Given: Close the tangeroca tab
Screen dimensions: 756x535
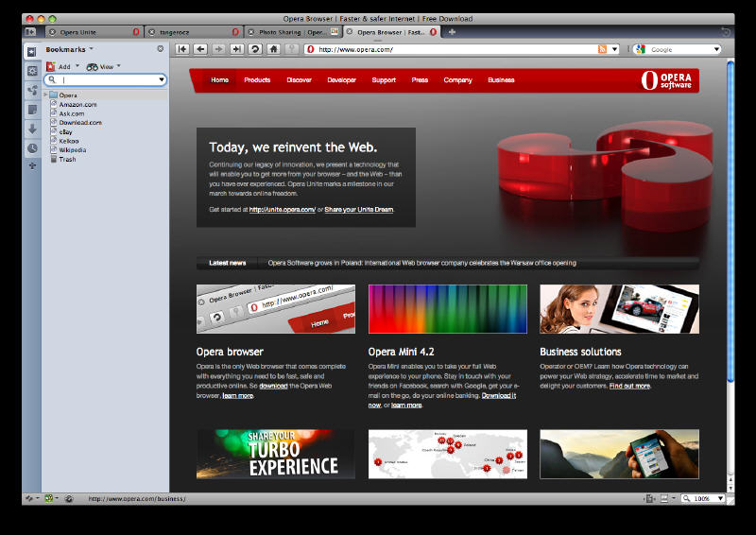Looking at the screenshot, I should [x=151, y=32].
